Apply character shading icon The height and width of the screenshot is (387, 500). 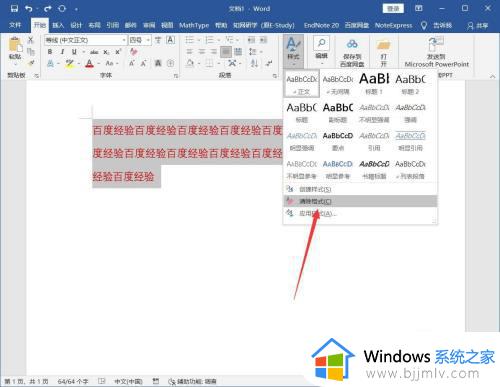(x=158, y=63)
